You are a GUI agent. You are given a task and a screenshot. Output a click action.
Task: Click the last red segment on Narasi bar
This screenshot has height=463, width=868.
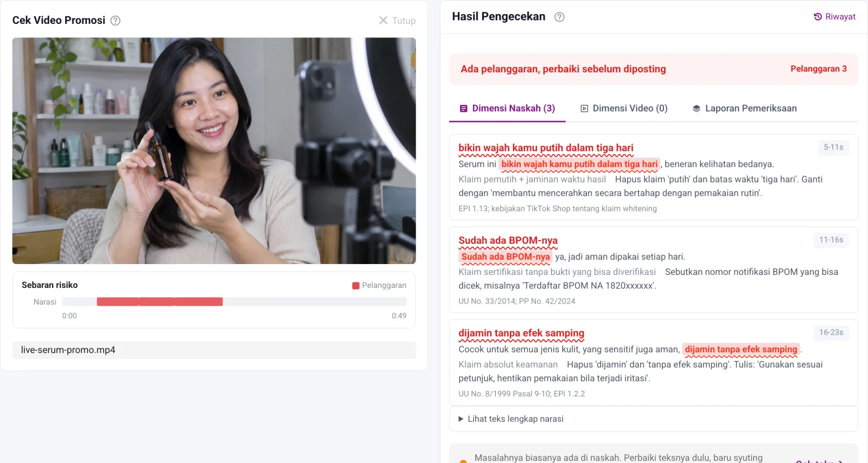click(199, 302)
